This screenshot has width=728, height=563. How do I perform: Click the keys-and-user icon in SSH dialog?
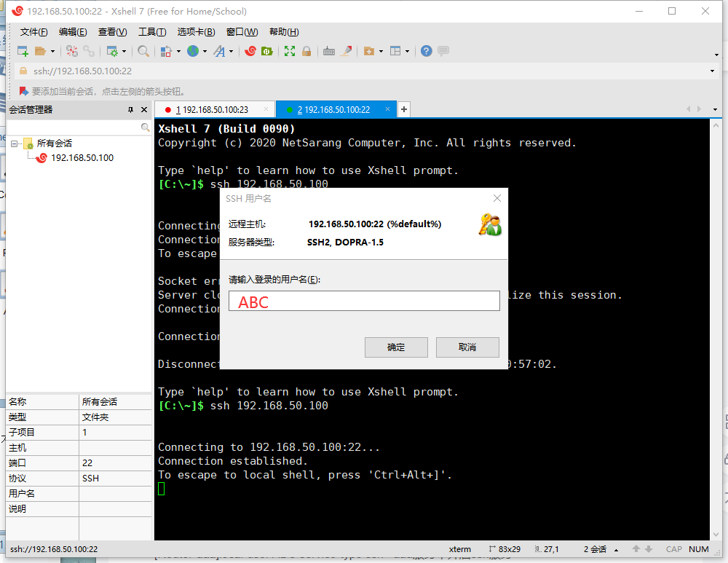[490, 225]
